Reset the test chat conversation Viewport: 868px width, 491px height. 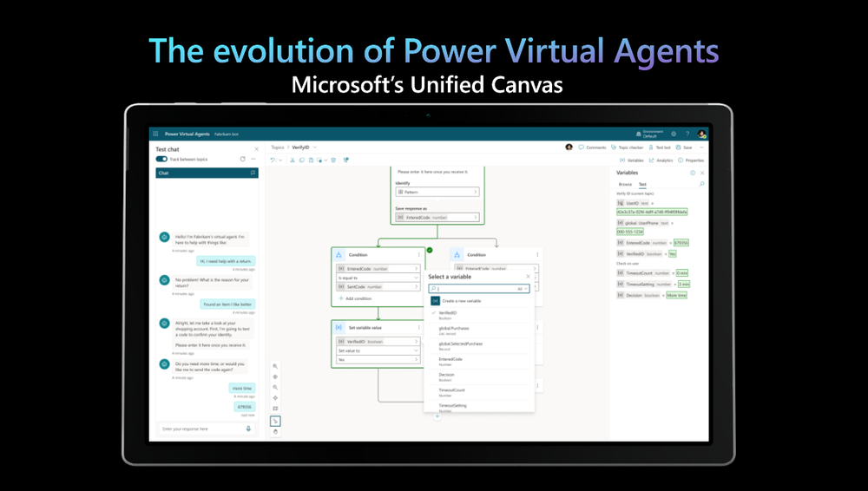[x=242, y=159]
